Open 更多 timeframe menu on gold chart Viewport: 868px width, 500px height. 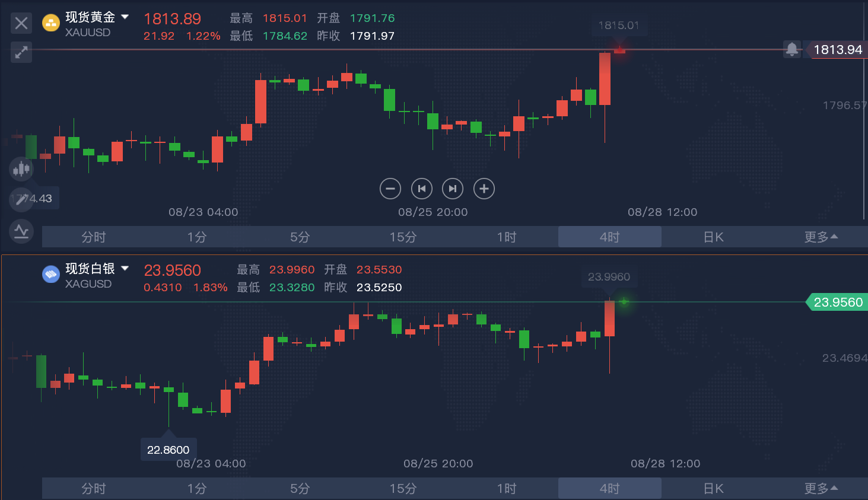coord(821,237)
